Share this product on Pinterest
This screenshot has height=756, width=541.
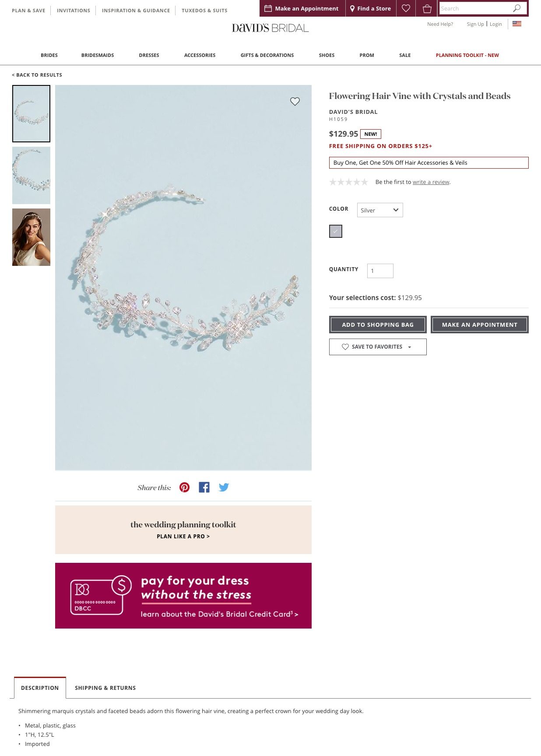click(x=185, y=488)
